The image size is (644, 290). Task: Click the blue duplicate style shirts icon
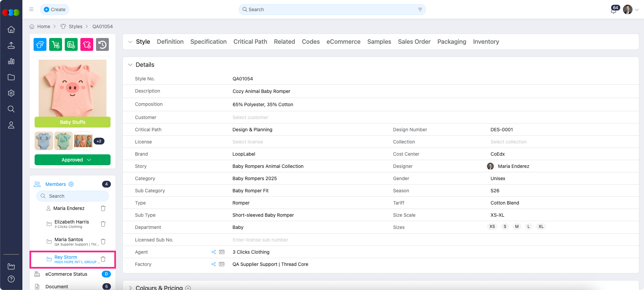pyautogui.click(x=40, y=44)
